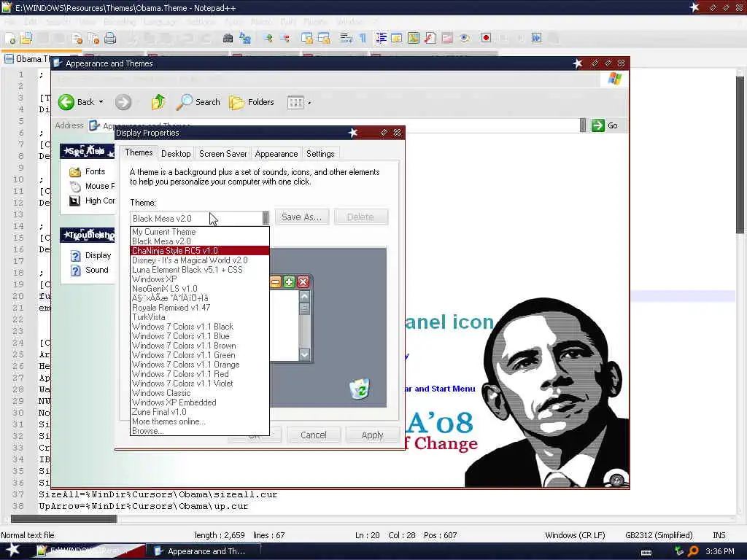Click the Forward arrow in the Explorer toolbar
The image size is (747, 560).
123,102
